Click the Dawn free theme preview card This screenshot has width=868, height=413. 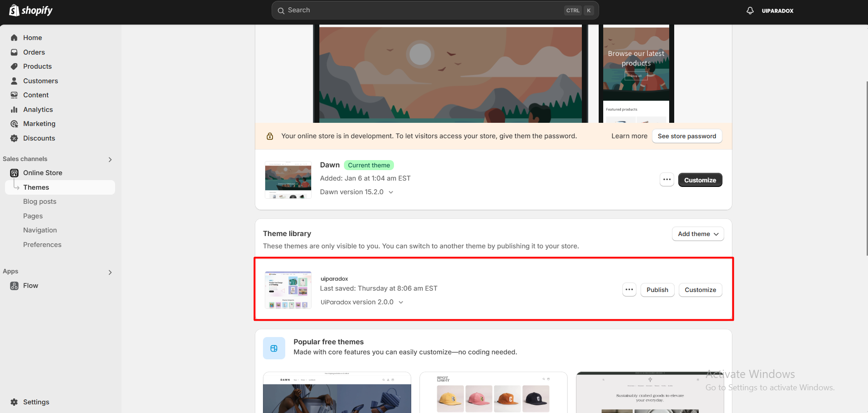pyautogui.click(x=337, y=393)
